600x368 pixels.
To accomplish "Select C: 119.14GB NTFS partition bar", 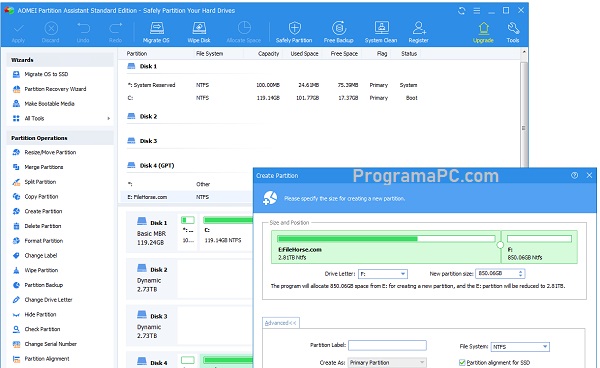I will coord(227,231).
